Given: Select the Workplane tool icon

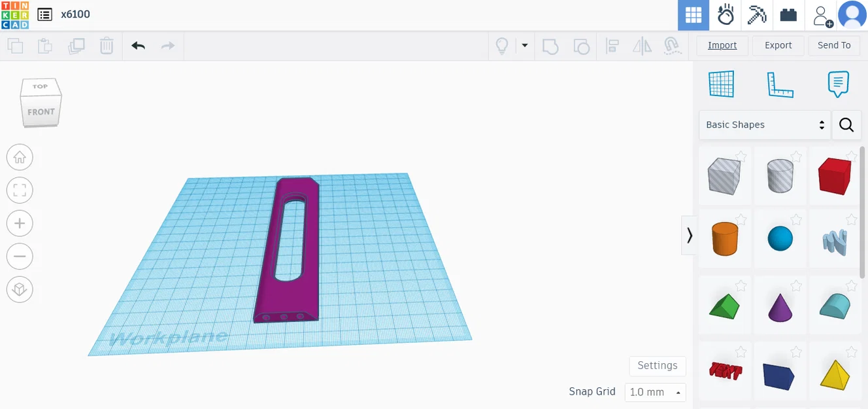Looking at the screenshot, I should pos(722,84).
